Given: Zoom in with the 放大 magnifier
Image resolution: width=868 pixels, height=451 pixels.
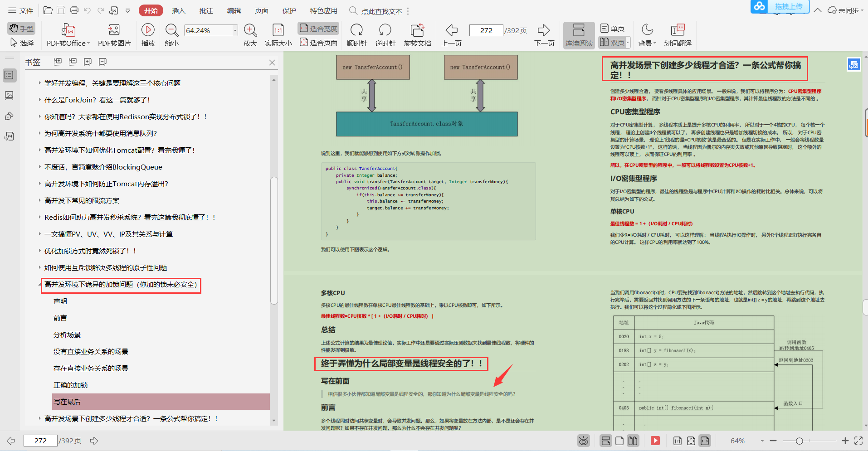Looking at the screenshot, I should [x=250, y=35].
